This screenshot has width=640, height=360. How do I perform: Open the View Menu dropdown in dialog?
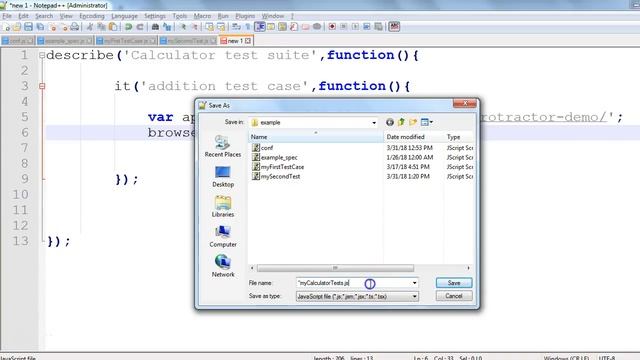[x=427, y=122]
